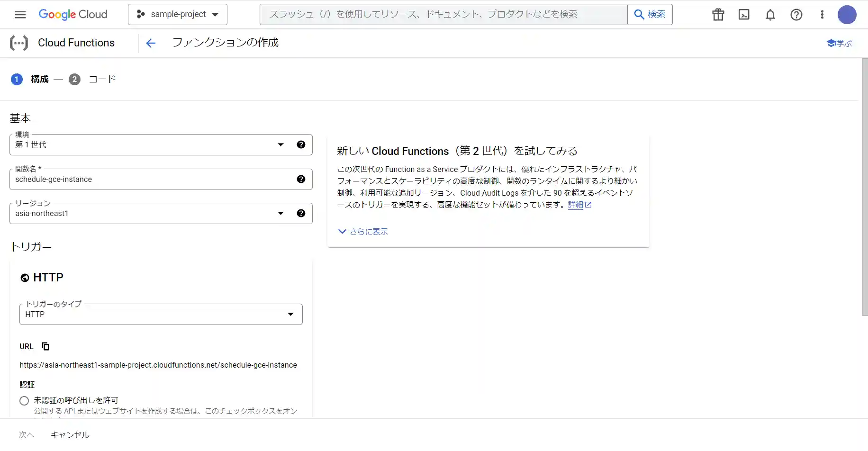Image resolution: width=868 pixels, height=451 pixels.
Task: Open the トリガーのタイプ HTTP dropdown
Action: (161, 314)
